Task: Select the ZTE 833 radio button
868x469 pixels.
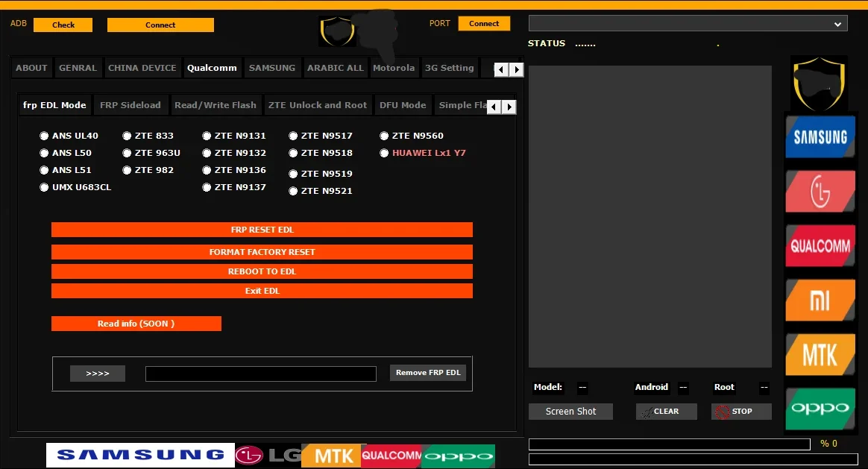Action: 127,136
